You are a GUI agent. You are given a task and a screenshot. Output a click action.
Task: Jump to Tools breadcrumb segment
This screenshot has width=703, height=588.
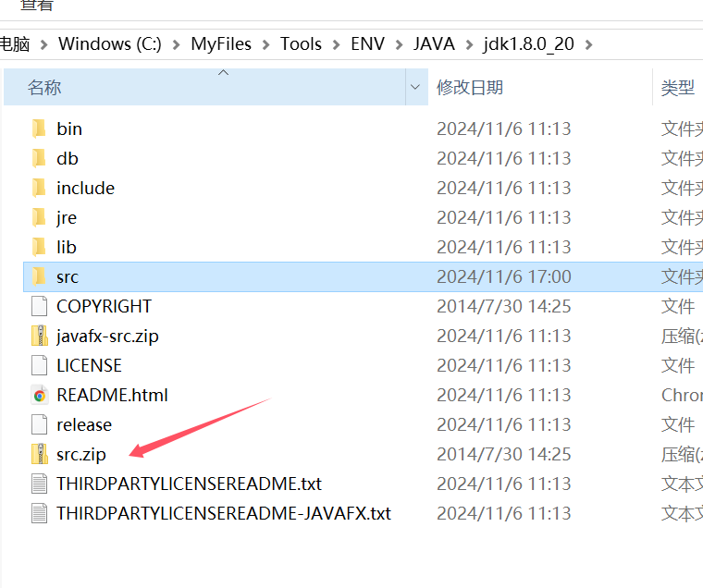[x=301, y=44]
